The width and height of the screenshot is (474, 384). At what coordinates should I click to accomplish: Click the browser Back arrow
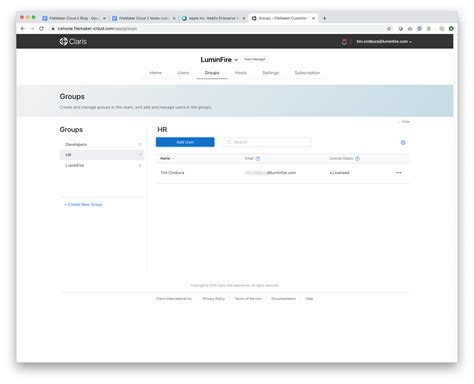23,29
